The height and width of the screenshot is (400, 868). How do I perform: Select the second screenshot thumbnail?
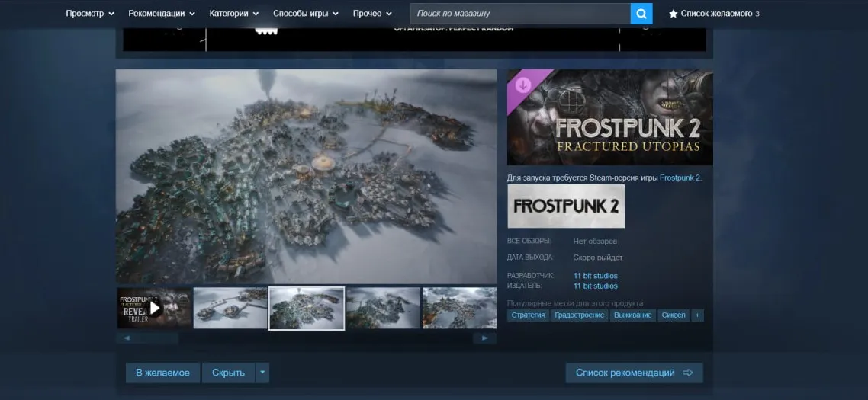point(230,308)
